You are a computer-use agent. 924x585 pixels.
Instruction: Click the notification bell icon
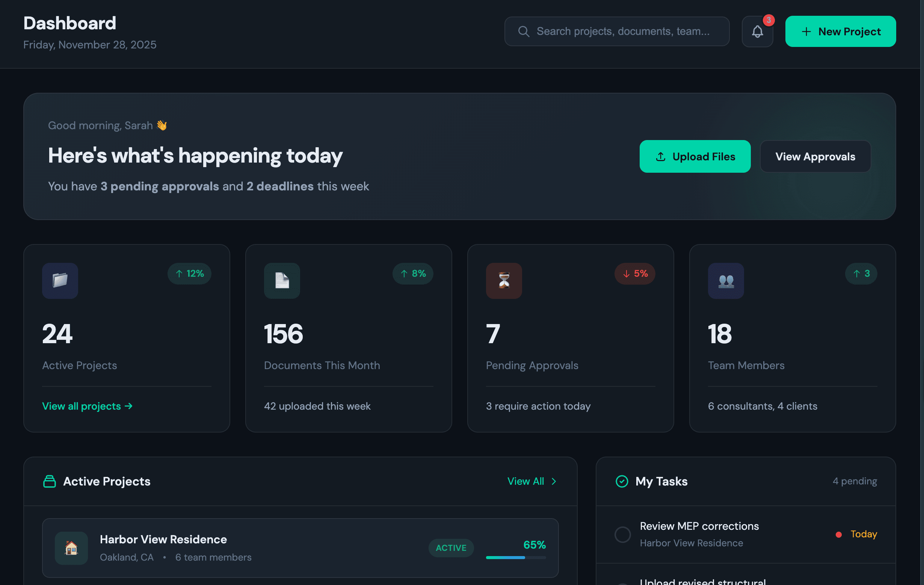coord(758,31)
